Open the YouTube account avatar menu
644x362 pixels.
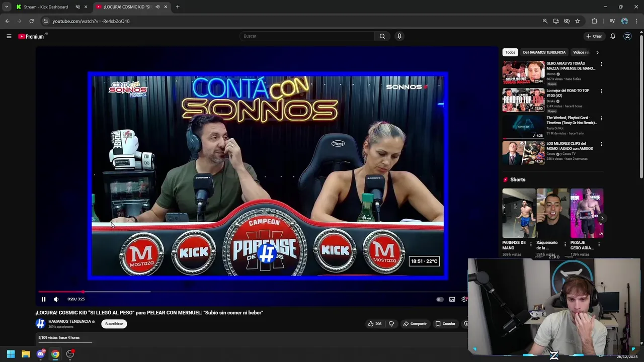627,36
